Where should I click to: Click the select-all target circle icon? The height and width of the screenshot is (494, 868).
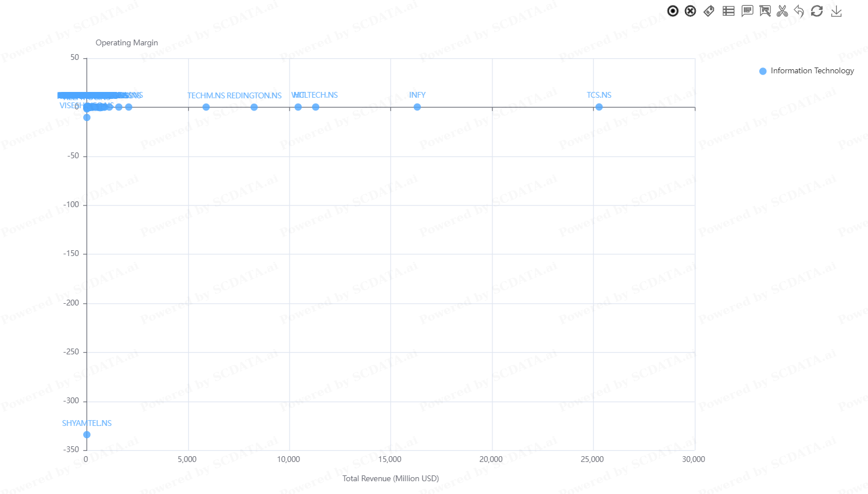click(673, 11)
